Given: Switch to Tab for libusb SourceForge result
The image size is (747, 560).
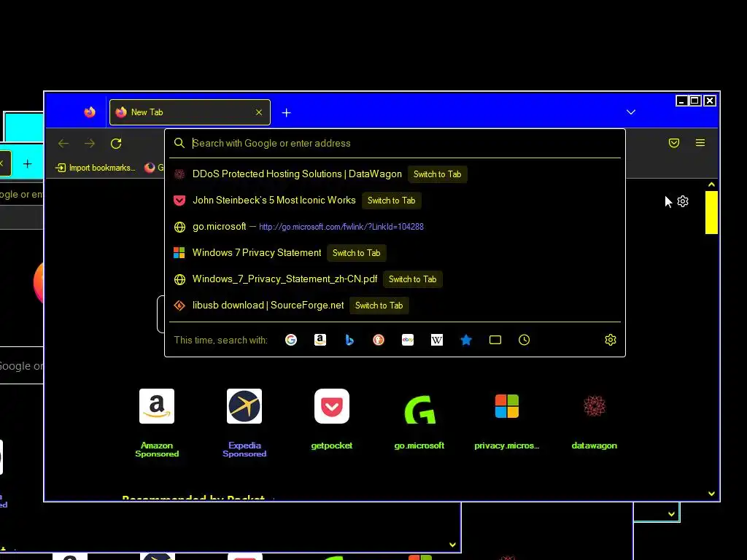Looking at the screenshot, I should (379, 306).
